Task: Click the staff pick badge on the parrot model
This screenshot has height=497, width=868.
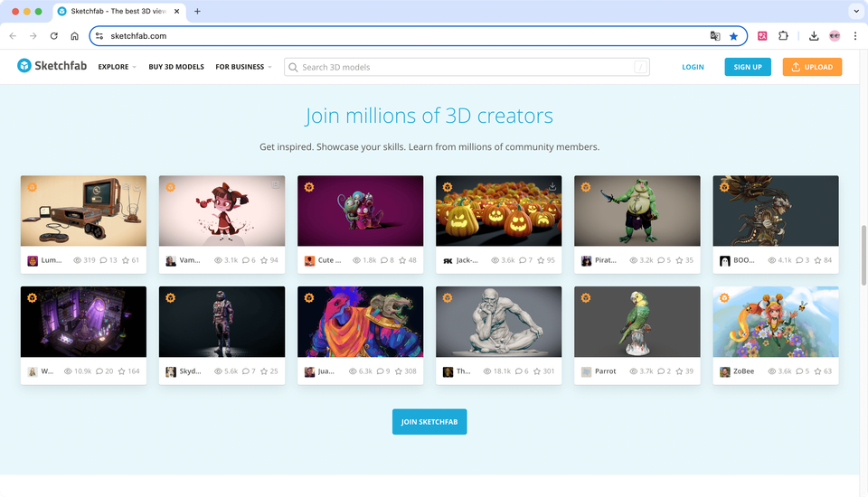Action: click(585, 297)
